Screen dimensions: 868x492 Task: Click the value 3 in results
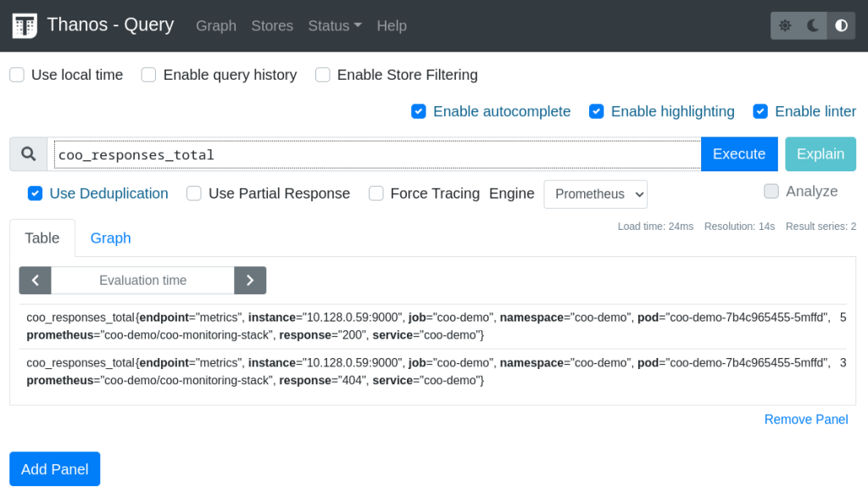tap(843, 363)
